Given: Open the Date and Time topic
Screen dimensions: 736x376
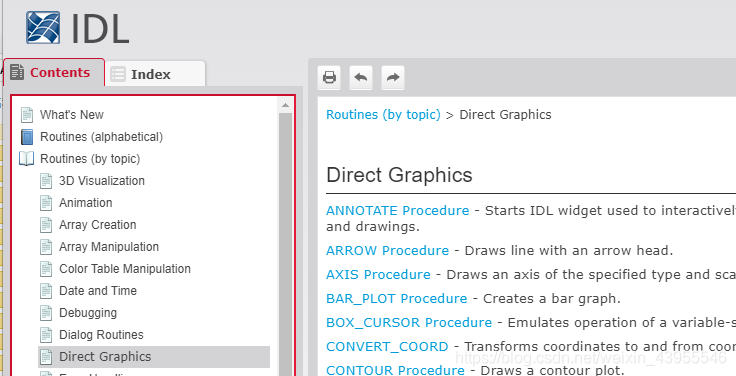Looking at the screenshot, I should (x=98, y=291).
